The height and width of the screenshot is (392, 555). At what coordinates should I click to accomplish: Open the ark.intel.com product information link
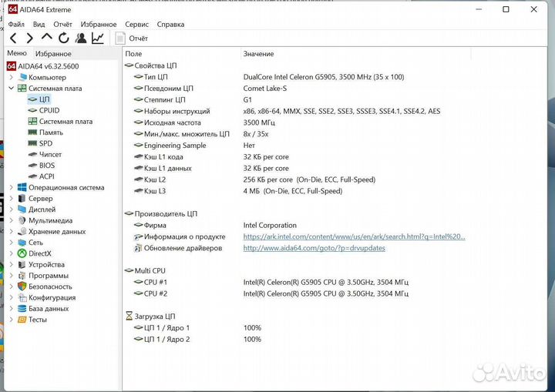coord(354,236)
